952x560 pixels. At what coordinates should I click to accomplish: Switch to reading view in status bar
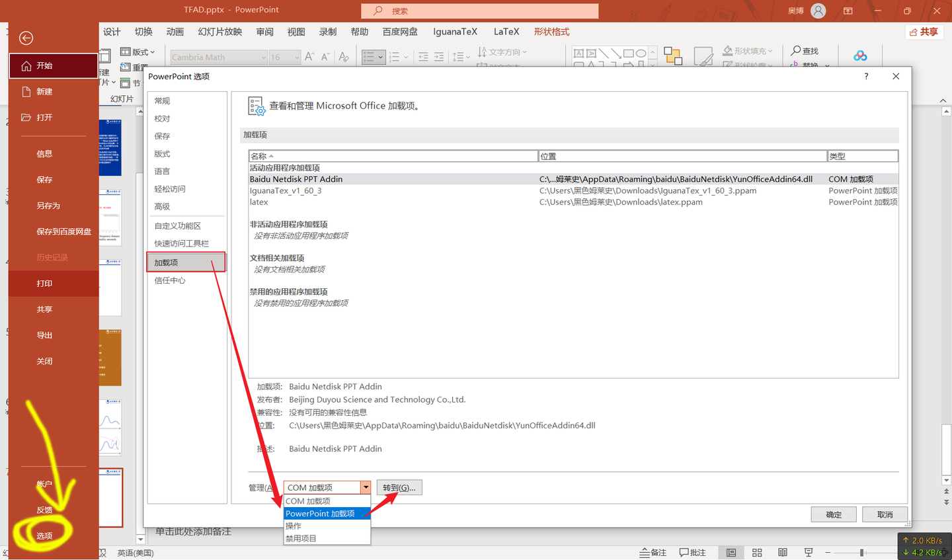[783, 553]
